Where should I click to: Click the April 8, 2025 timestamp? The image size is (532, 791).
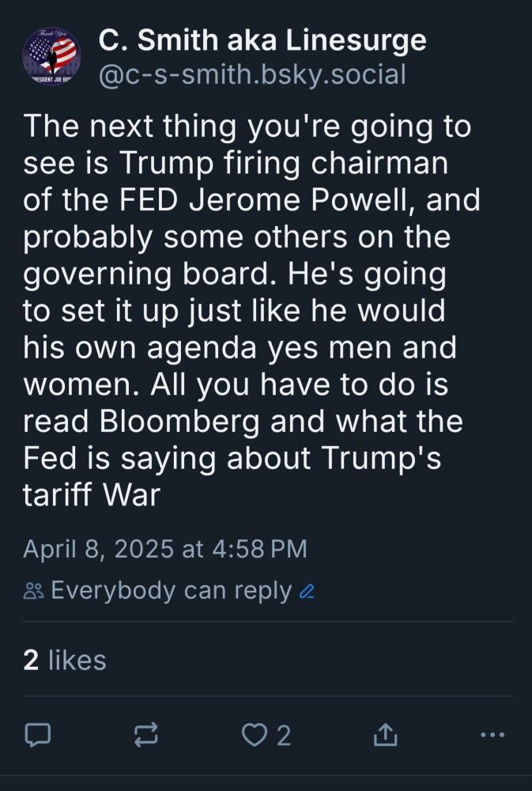165,549
